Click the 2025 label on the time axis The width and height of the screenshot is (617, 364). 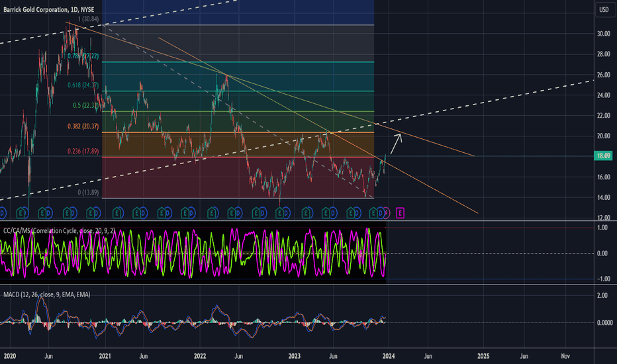point(484,356)
